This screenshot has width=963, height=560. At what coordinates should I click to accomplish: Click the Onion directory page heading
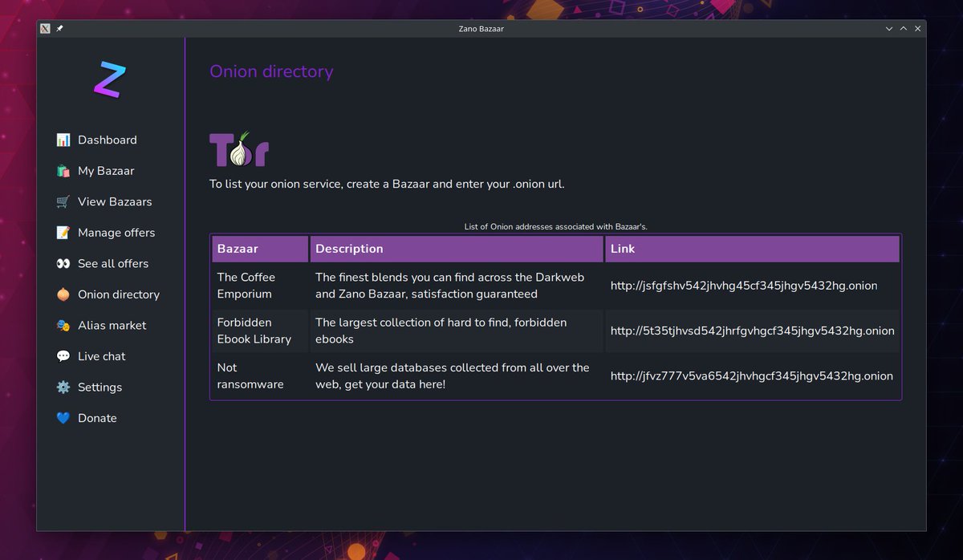coord(271,71)
